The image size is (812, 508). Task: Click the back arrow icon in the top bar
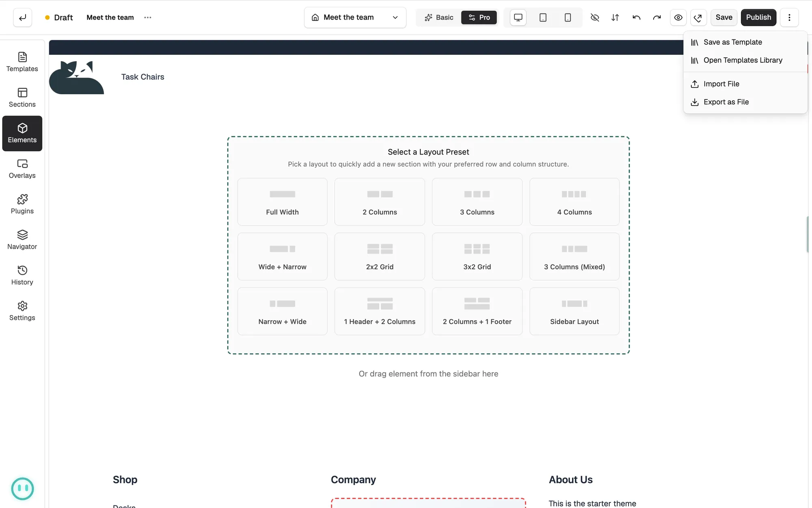pyautogui.click(x=22, y=17)
